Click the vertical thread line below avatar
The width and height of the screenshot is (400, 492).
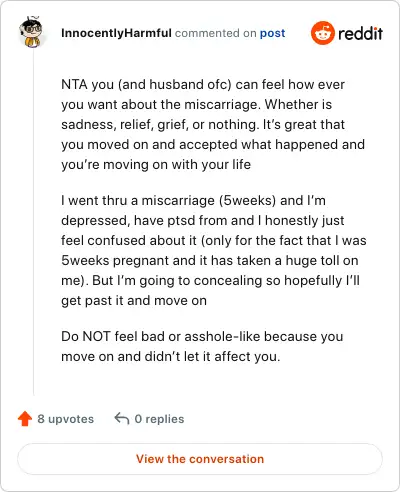(33, 222)
